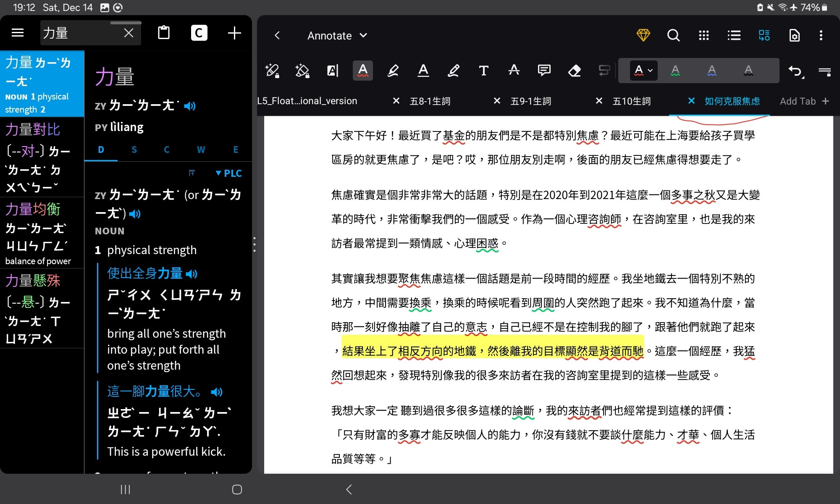Open the Pleco hamburger menu
This screenshot has height=504, width=840.
point(18,33)
